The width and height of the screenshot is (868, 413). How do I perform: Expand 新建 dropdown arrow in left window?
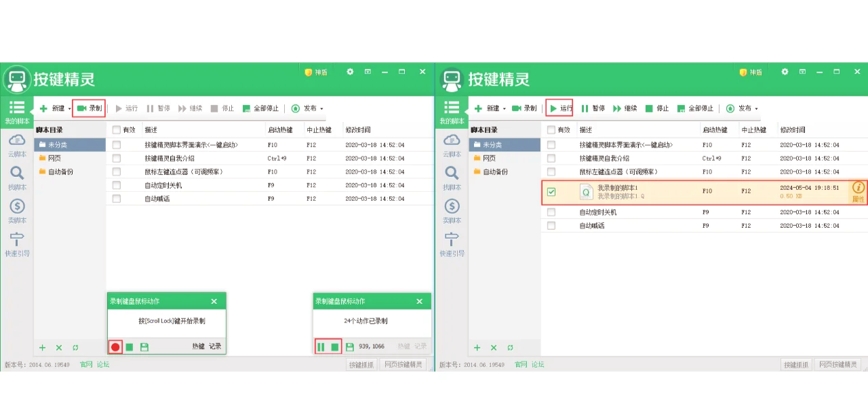69,109
